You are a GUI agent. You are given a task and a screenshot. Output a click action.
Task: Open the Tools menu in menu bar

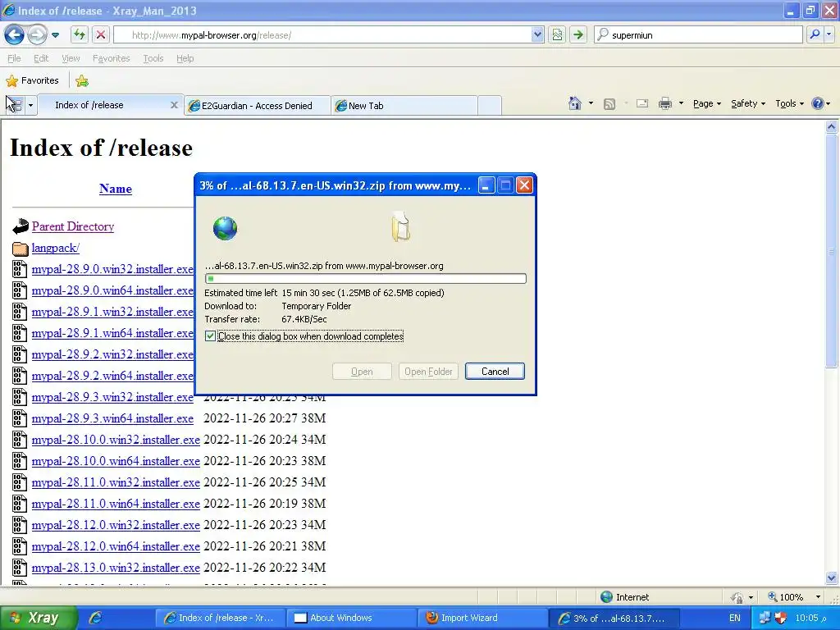click(x=153, y=58)
